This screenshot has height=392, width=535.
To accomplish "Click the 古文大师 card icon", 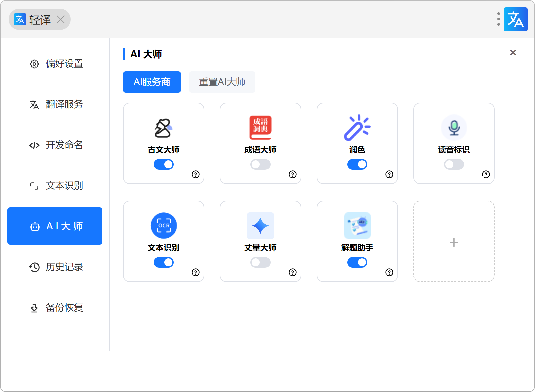I will [163, 128].
